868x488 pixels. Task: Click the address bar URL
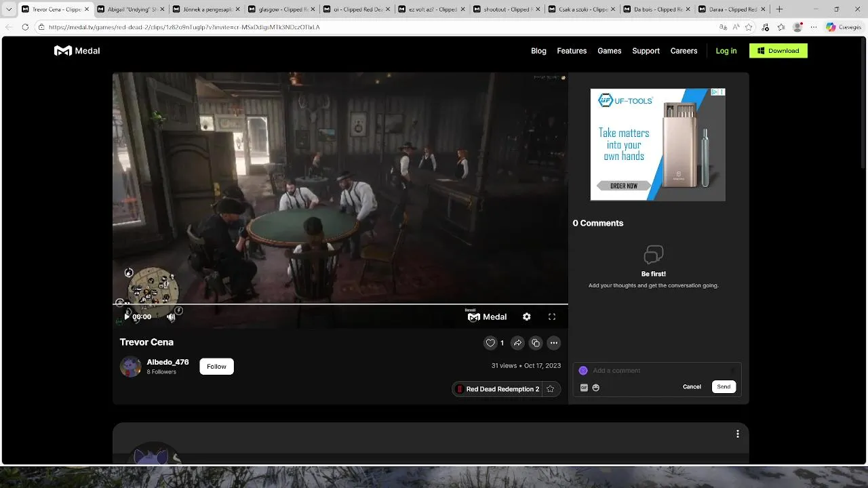coord(184,27)
